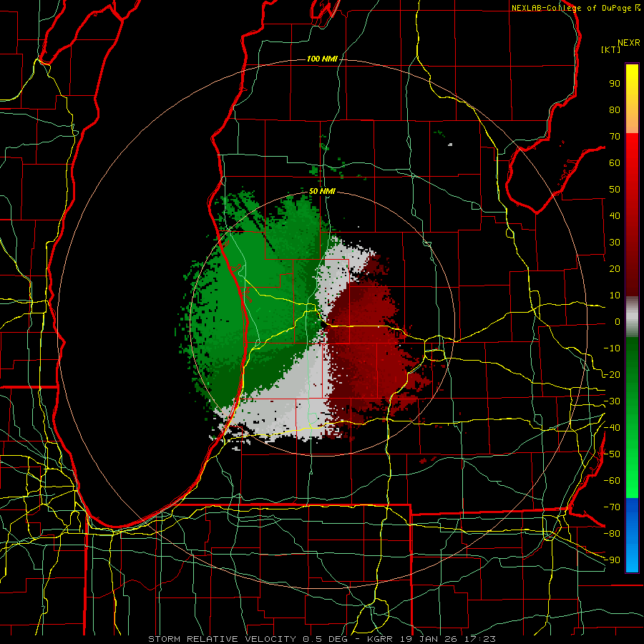Click the -30 value on velocity scale

click(x=612, y=401)
